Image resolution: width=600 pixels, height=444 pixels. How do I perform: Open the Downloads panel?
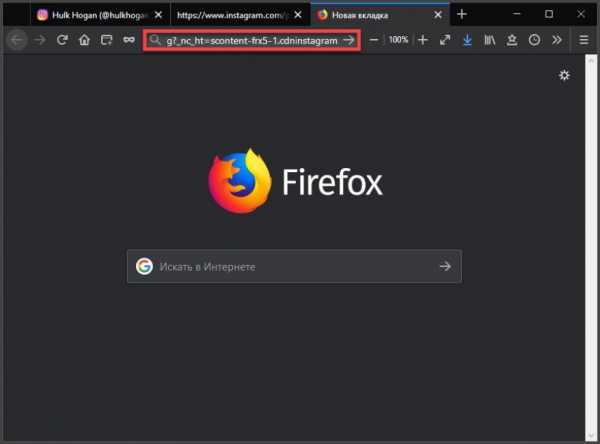467,40
